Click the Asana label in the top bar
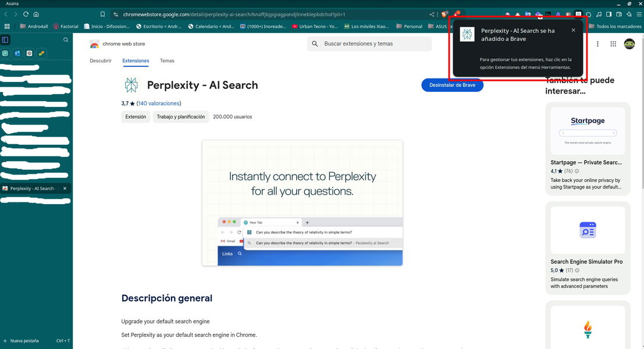 click(x=12, y=3)
